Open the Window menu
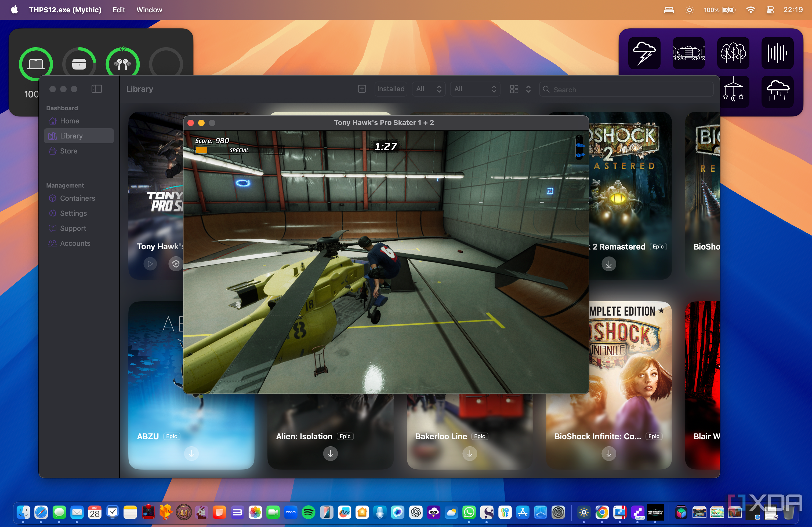 point(149,10)
